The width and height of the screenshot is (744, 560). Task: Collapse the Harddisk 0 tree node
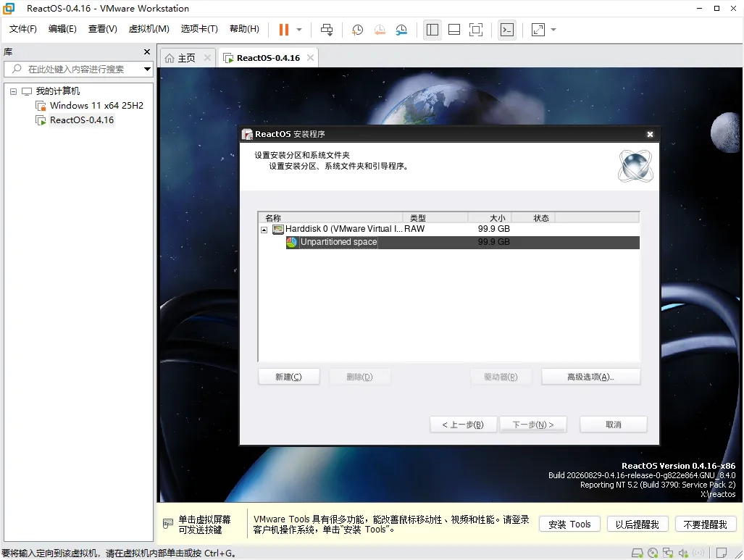coord(264,230)
